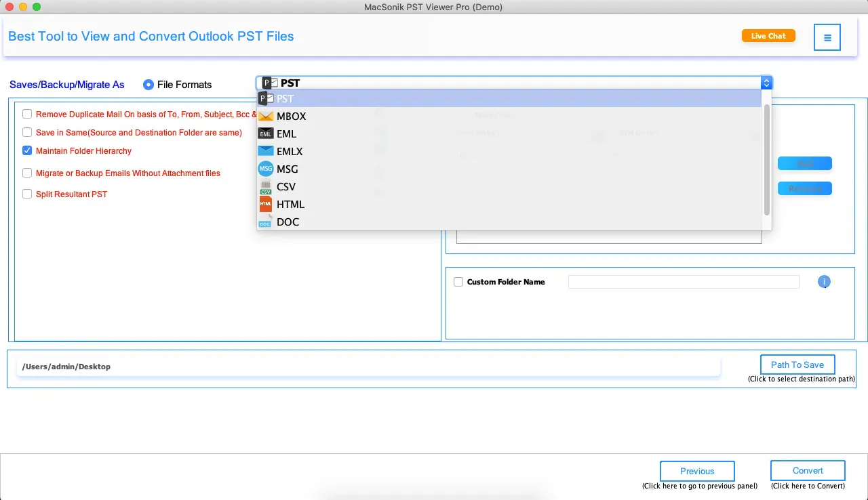Uncheck Maintain Folder Hierarchy
The width and height of the screenshot is (868, 500).
pos(27,150)
